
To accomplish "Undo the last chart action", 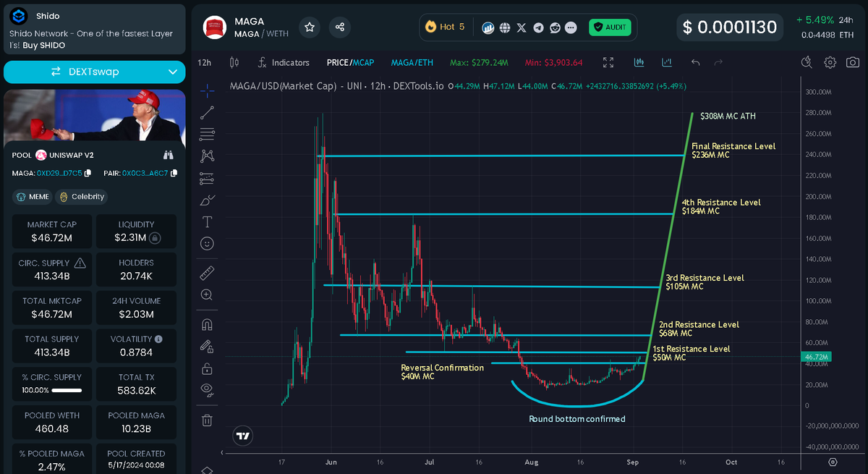I will [696, 63].
